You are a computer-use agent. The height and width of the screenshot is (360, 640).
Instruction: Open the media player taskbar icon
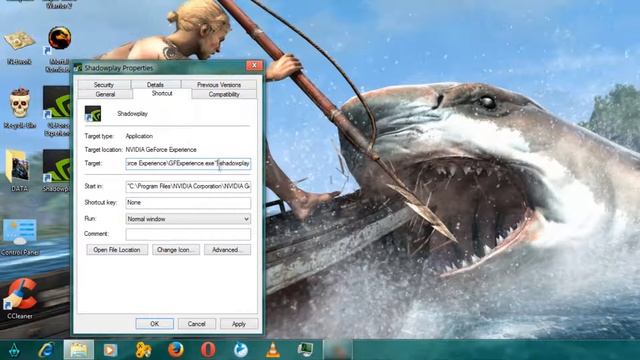(110, 350)
